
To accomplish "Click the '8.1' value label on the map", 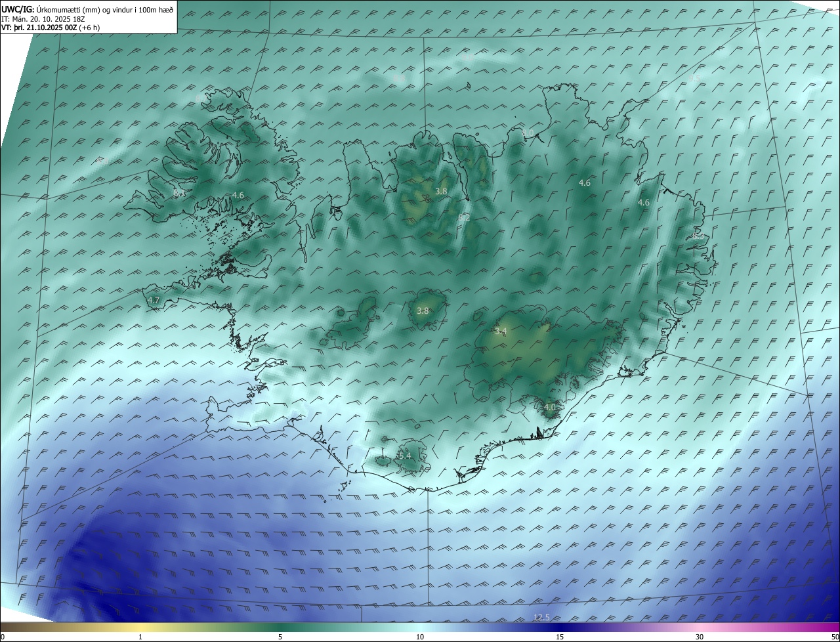I will point(180,193).
